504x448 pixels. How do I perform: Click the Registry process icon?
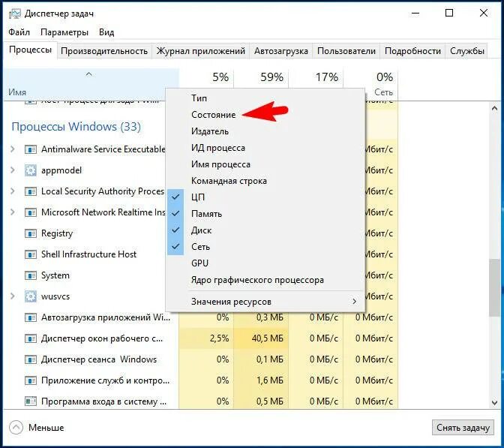tap(31, 233)
